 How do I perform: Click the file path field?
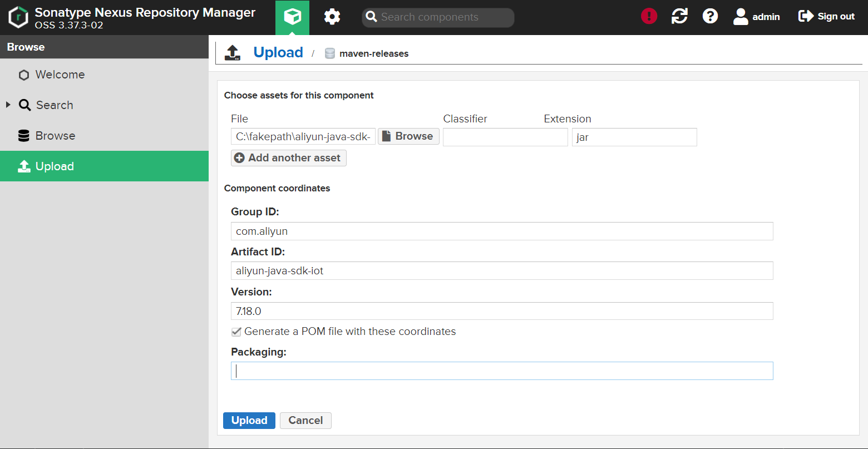pyautogui.click(x=303, y=137)
